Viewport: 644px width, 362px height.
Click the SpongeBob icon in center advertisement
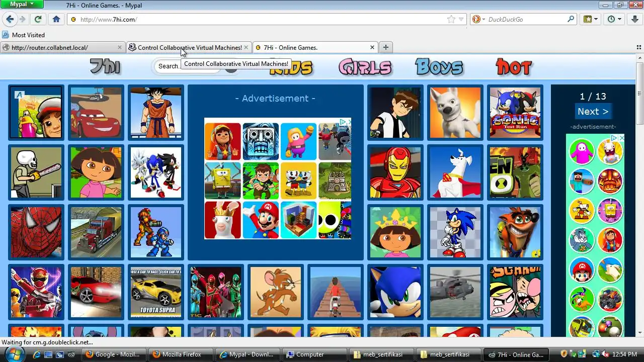point(222,180)
